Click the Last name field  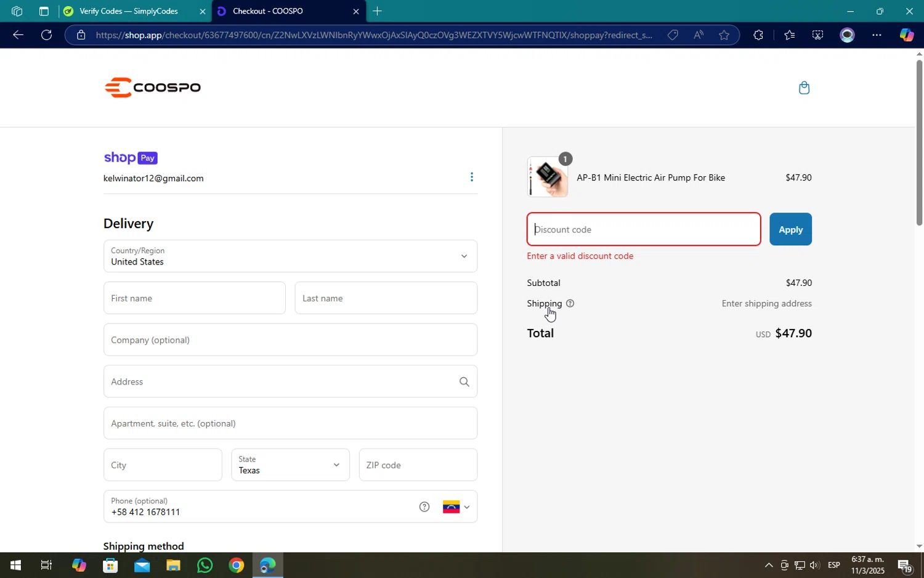(386, 298)
